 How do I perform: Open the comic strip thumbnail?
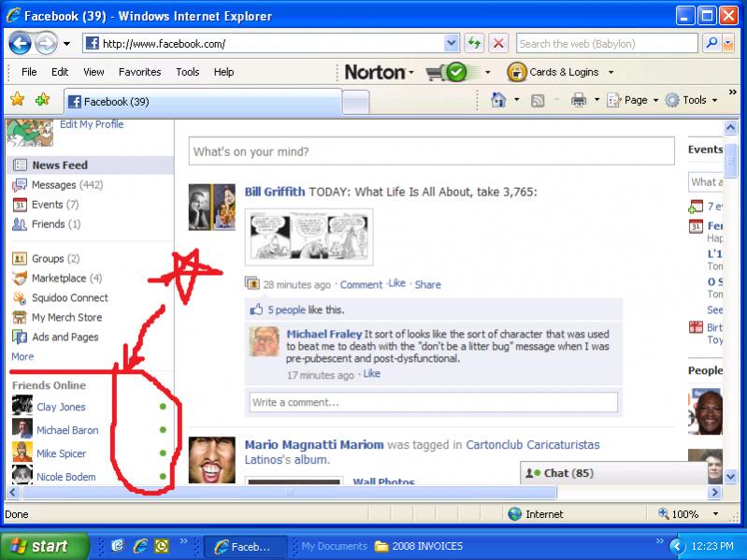(309, 237)
